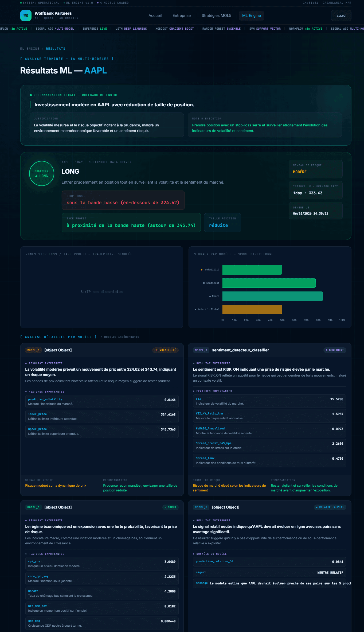Viewport: 364px width, 632px height.
Task: Open the saad user button
Action: tap(341, 15)
